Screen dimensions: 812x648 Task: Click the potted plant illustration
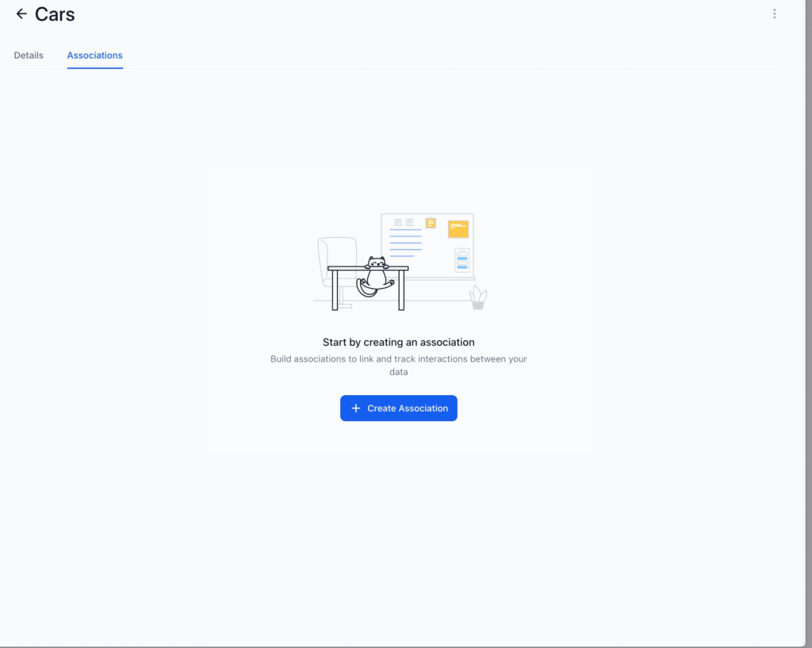point(477,298)
